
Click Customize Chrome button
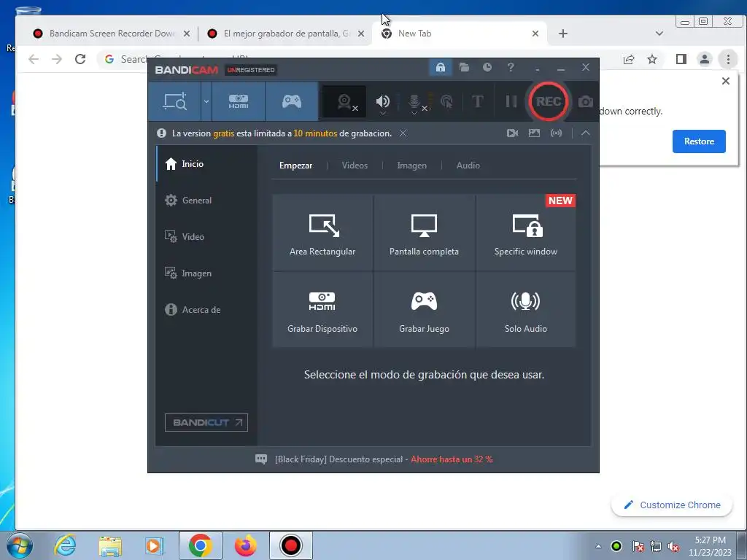(672, 505)
